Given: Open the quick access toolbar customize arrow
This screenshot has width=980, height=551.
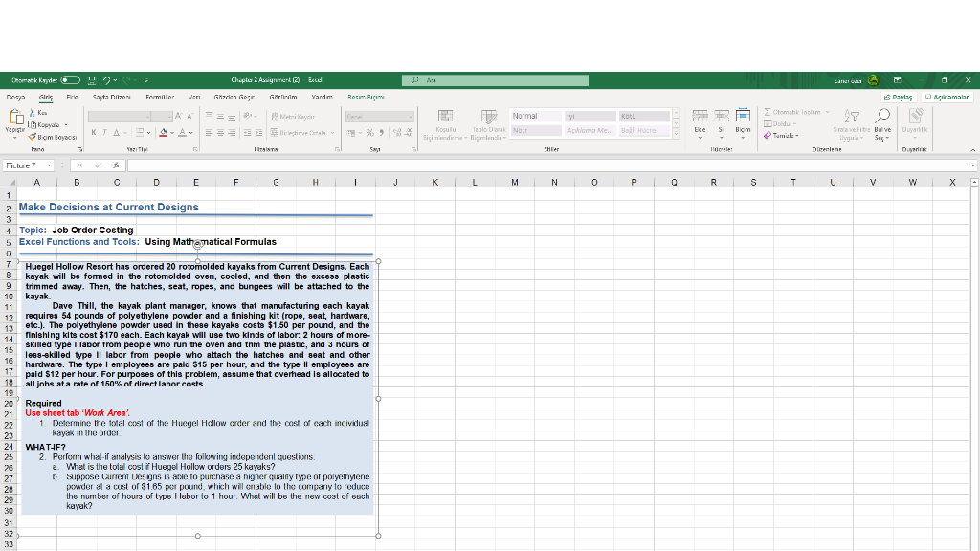Looking at the screenshot, I should coord(146,80).
